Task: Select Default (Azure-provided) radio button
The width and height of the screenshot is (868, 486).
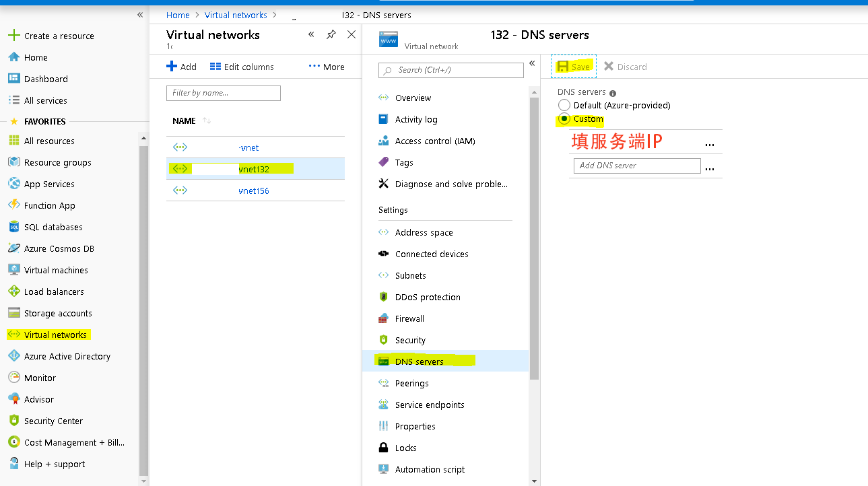Action: [x=564, y=105]
